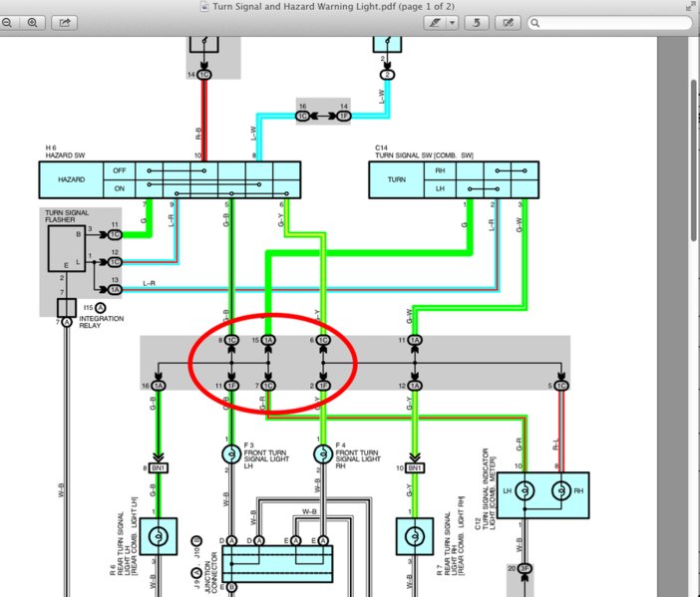Enter full screen via corner arrows icon

point(691,6)
